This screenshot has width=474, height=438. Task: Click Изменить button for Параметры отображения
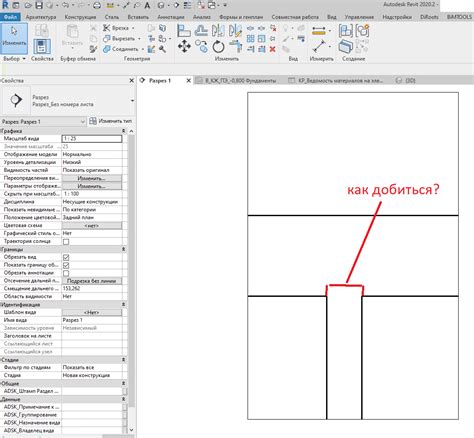pyautogui.click(x=92, y=186)
